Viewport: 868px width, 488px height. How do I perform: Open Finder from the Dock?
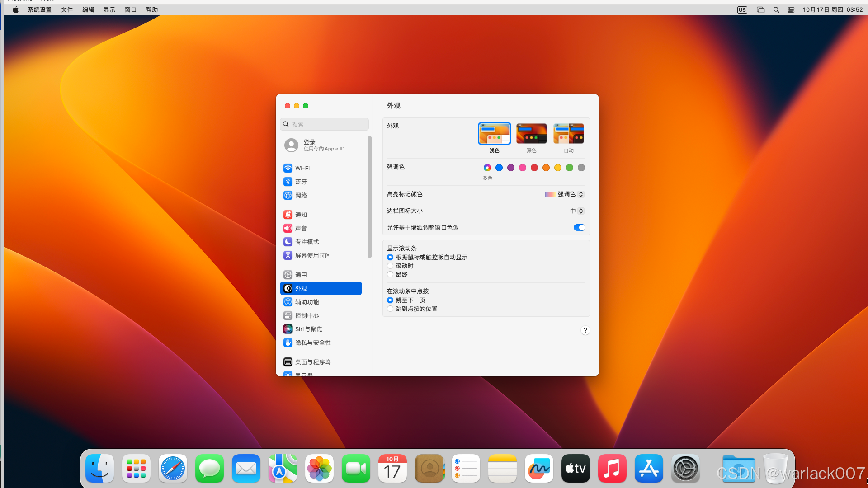point(99,469)
